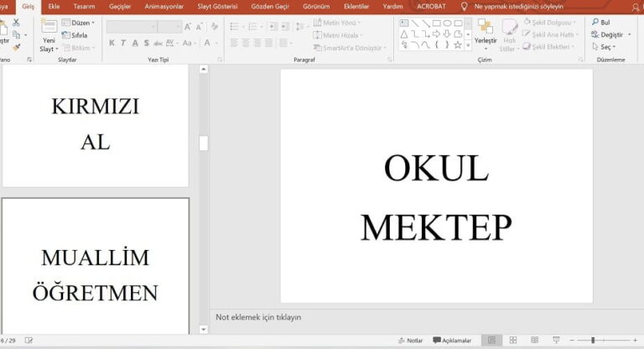644x349 pixels.
Task: Increase font size with large A icon
Action: tap(188, 27)
